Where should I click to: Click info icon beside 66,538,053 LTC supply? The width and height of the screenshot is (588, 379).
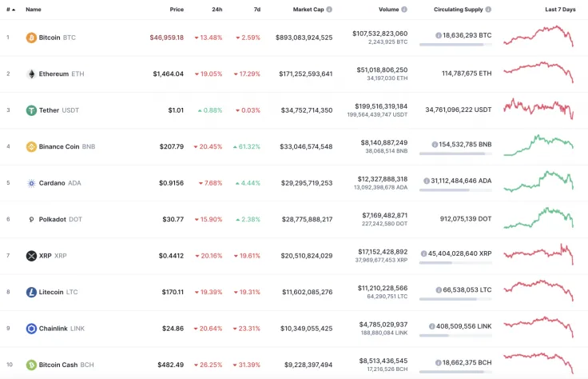[x=439, y=290]
